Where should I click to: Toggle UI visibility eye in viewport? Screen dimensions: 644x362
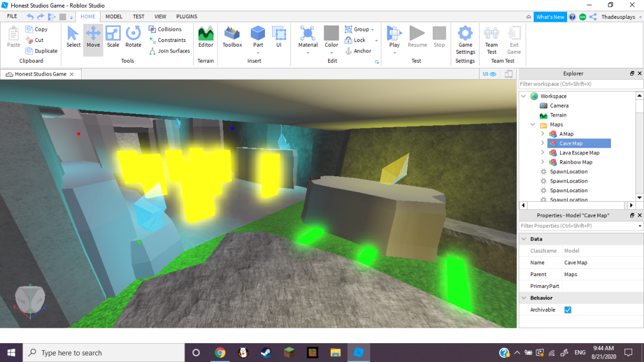pos(490,74)
